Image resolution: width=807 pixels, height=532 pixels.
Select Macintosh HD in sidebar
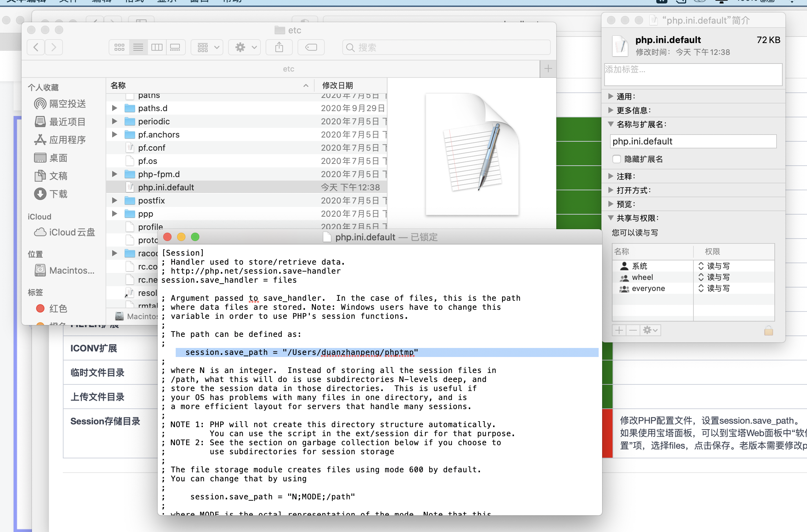65,270
